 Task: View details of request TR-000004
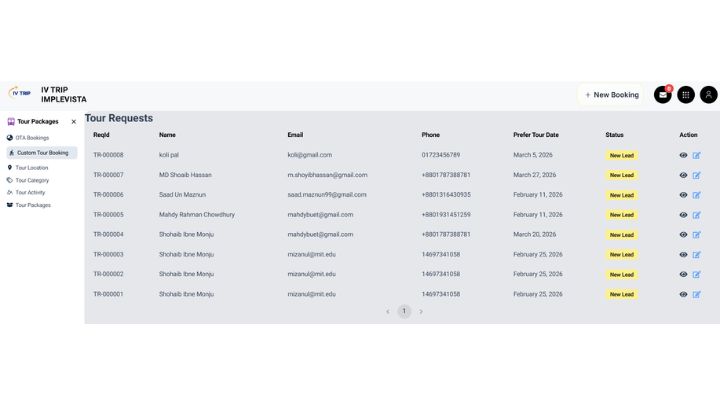684,235
